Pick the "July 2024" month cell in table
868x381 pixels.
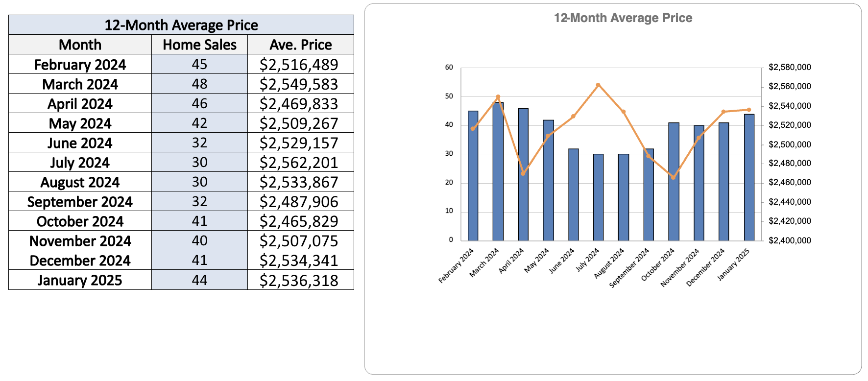click(80, 162)
